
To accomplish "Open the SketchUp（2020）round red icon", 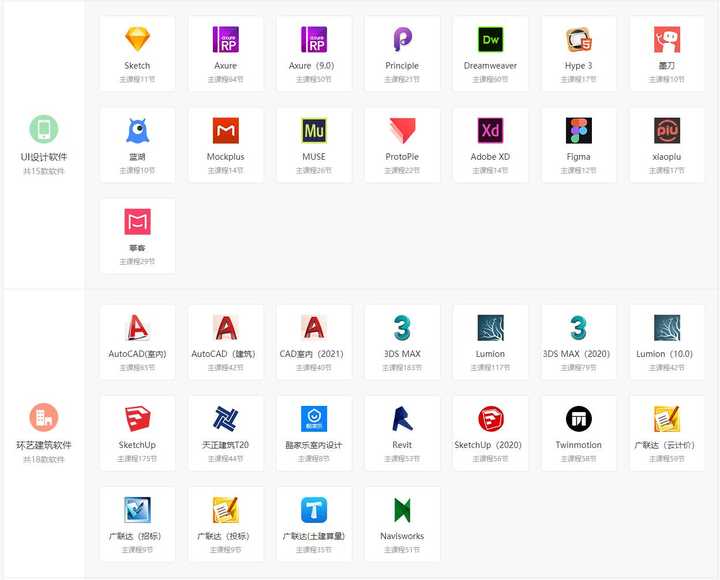I will click(x=490, y=418).
